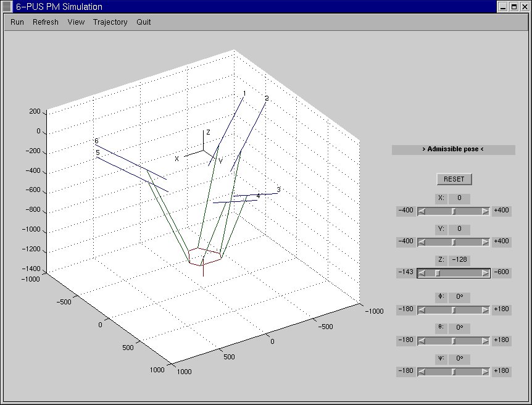The image size is (532, 405).
Task: Open the Run menu
Action: [17, 22]
